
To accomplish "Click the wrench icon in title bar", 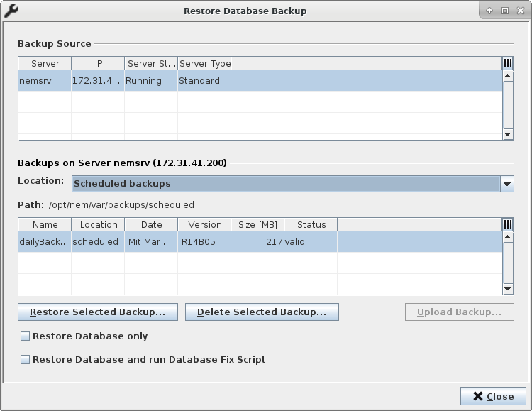I will (11, 11).
